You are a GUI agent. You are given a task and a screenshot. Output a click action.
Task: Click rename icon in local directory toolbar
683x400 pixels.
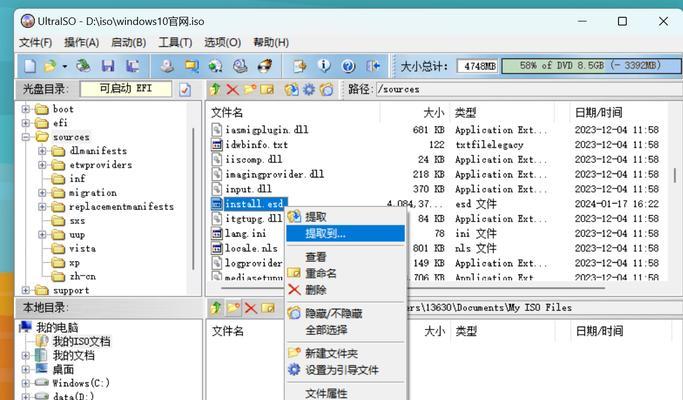click(x=268, y=308)
